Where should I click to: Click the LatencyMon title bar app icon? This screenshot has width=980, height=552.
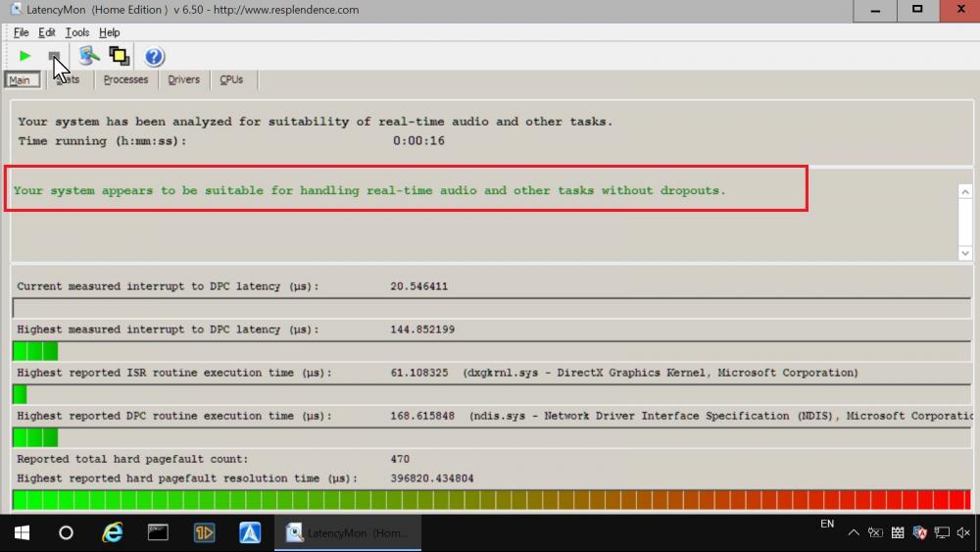tap(16, 10)
